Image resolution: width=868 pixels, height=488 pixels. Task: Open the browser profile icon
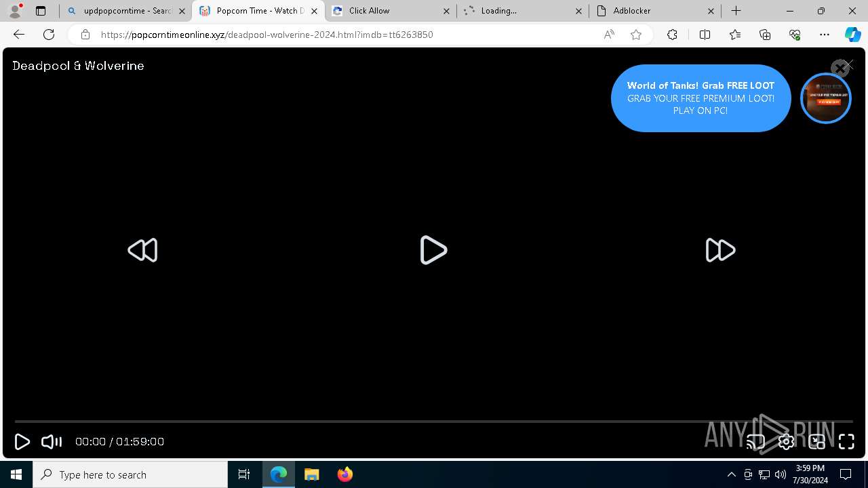coord(15,11)
